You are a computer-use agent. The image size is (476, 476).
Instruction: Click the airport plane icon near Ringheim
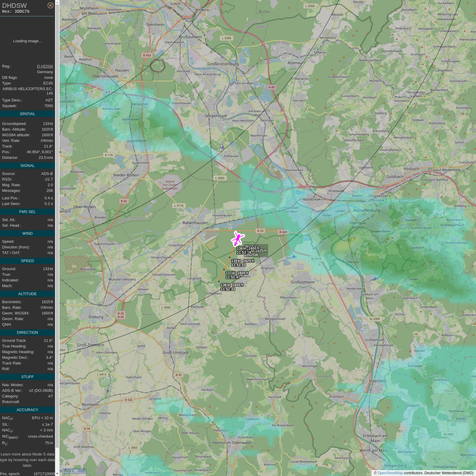[x=294, y=256]
